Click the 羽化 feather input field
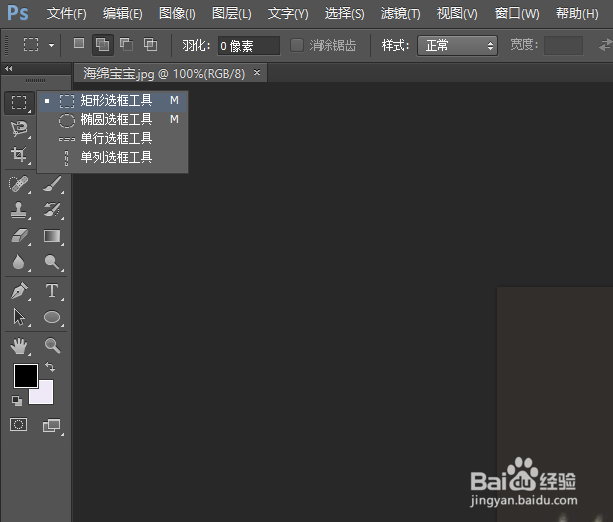The height and width of the screenshot is (522, 613). tap(249, 46)
